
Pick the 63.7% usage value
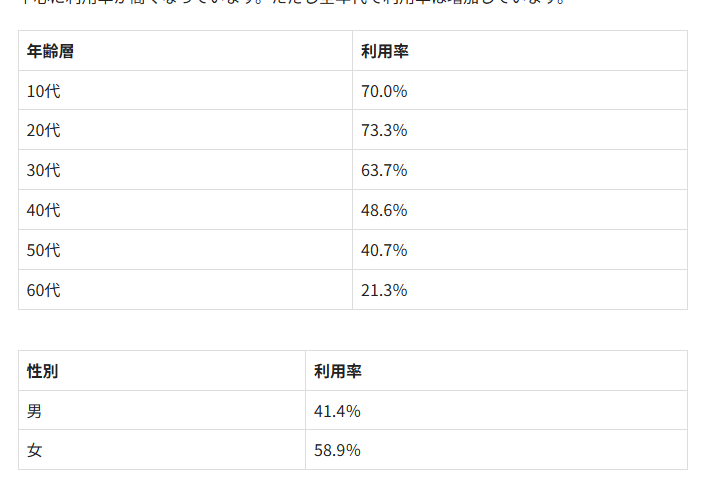point(384,171)
